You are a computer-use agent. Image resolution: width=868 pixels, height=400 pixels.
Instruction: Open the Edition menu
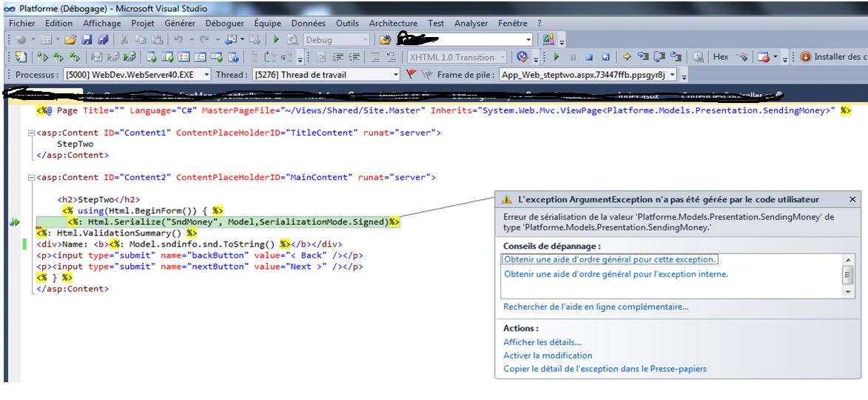pos(58,23)
